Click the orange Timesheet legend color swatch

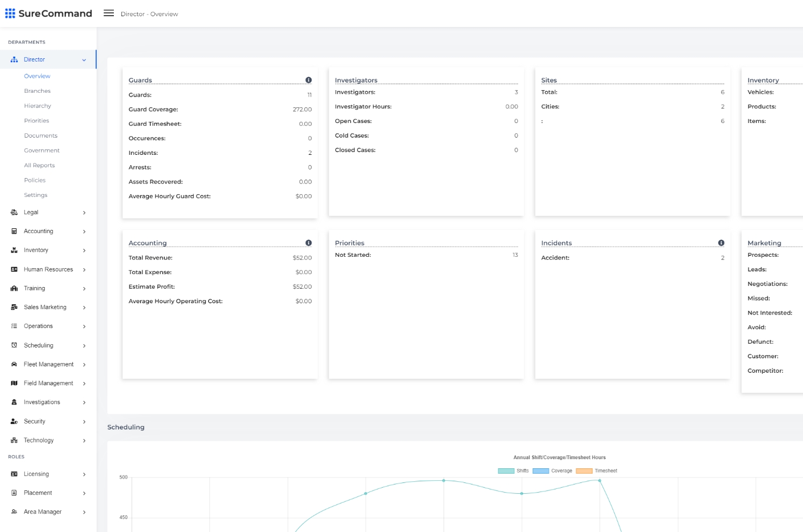tap(584, 471)
